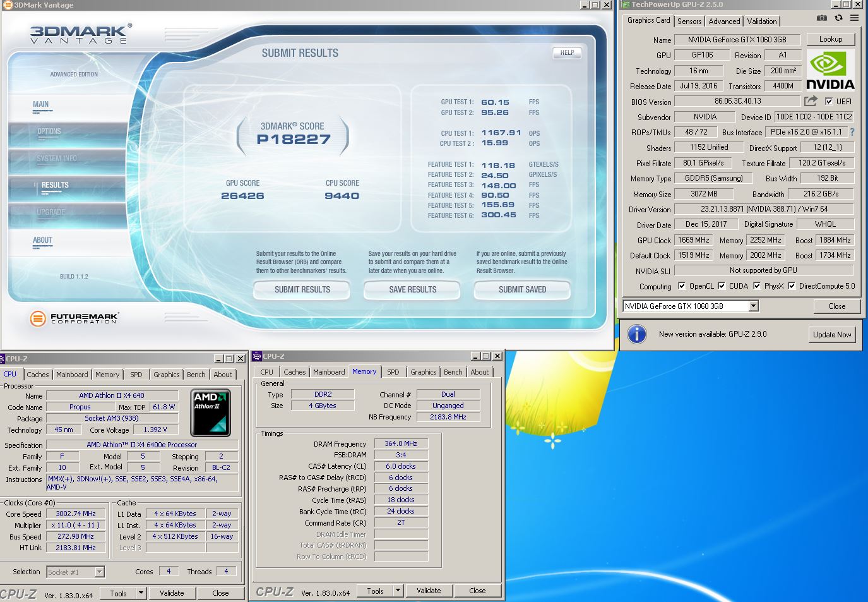
Task: Click the blue info icon in update notice
Action: (x=637, y=334)
